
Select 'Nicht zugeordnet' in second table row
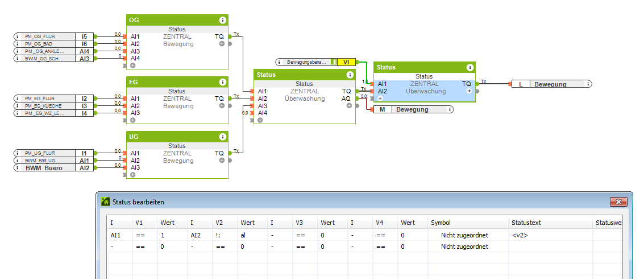[x=464, y=247]
